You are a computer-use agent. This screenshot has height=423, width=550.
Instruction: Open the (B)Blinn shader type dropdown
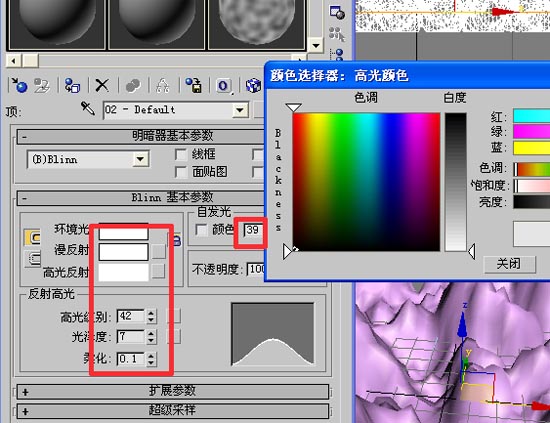pos(140,160)
